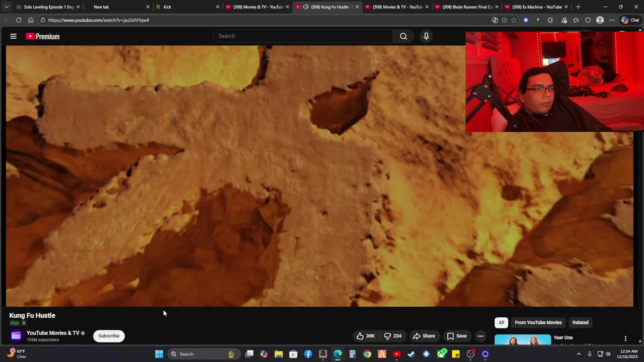Viewport: 644px width, 362px height.
Task: Close the Kick tab
Action: tap(217, 7)
